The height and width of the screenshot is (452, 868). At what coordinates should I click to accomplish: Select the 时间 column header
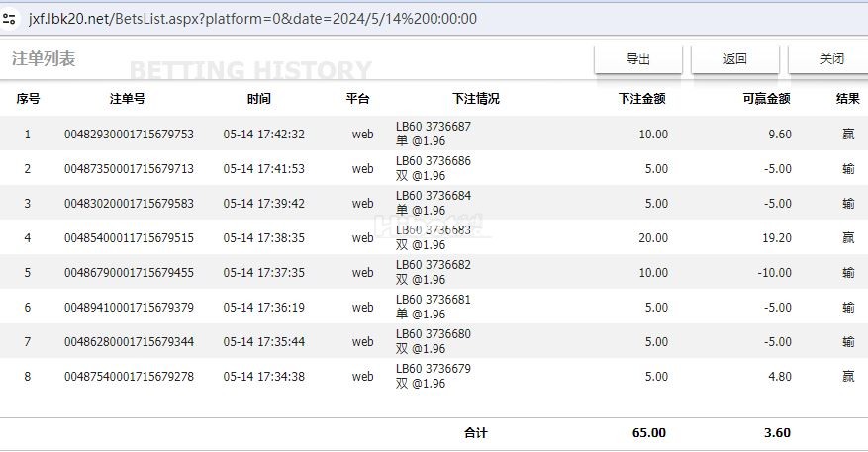259,99
